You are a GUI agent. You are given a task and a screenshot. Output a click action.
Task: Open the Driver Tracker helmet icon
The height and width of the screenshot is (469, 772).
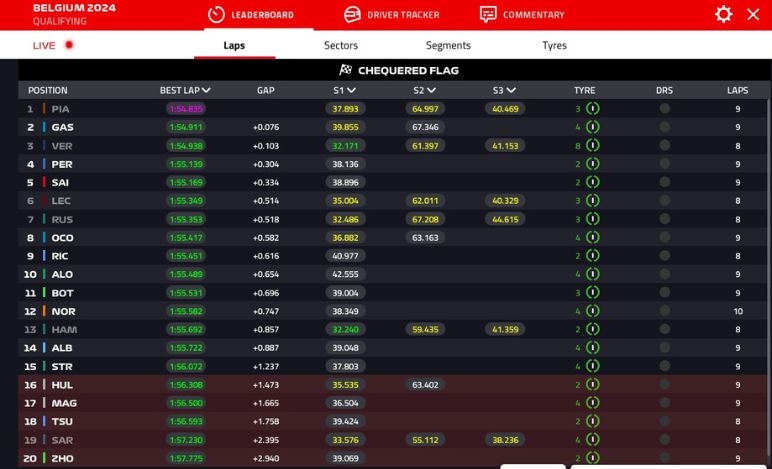click(352, 14)
